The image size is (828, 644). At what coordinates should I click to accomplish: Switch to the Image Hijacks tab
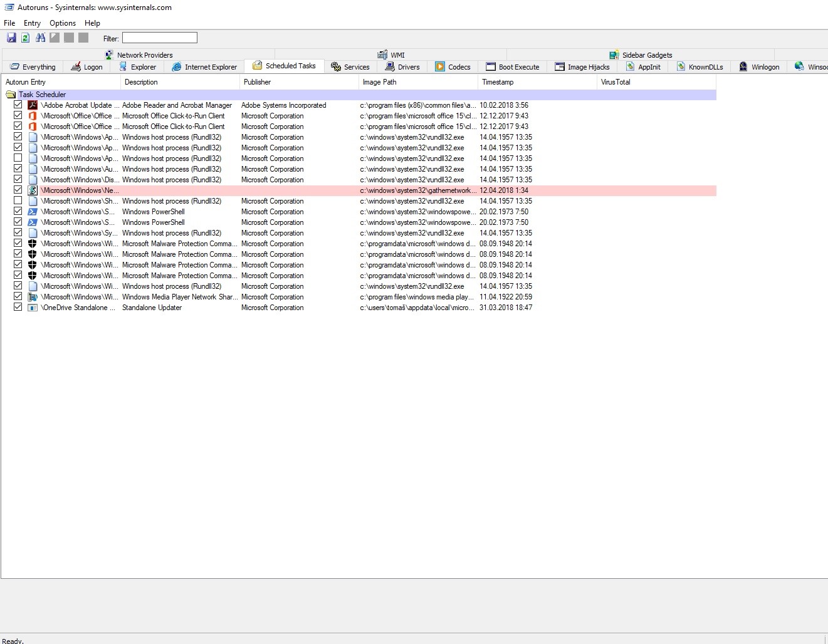[582, 67]
